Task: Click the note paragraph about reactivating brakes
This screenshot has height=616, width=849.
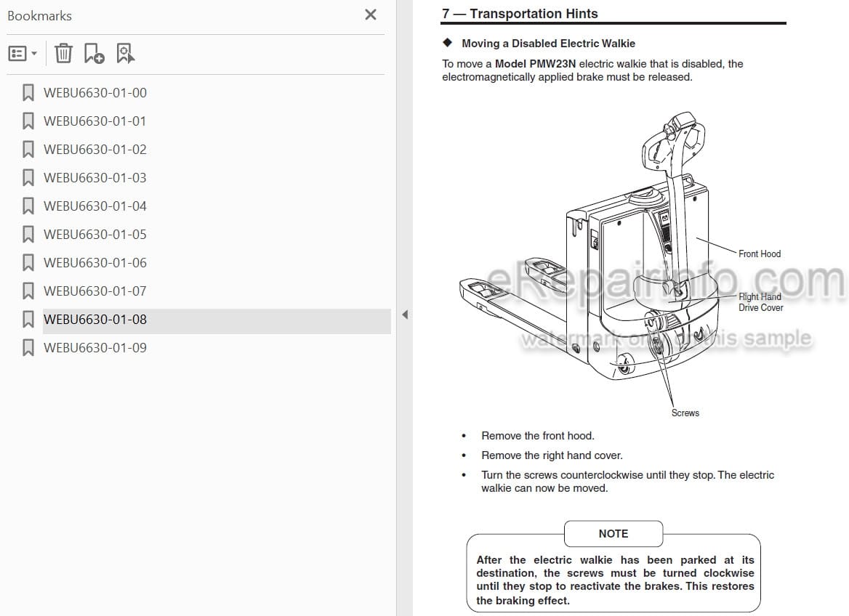Action: (615, 580)
